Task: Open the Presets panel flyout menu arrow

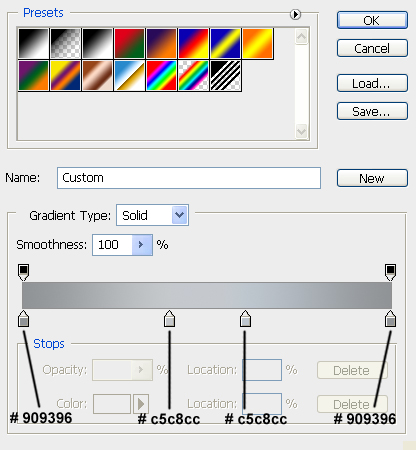Action: pos(295,14)
